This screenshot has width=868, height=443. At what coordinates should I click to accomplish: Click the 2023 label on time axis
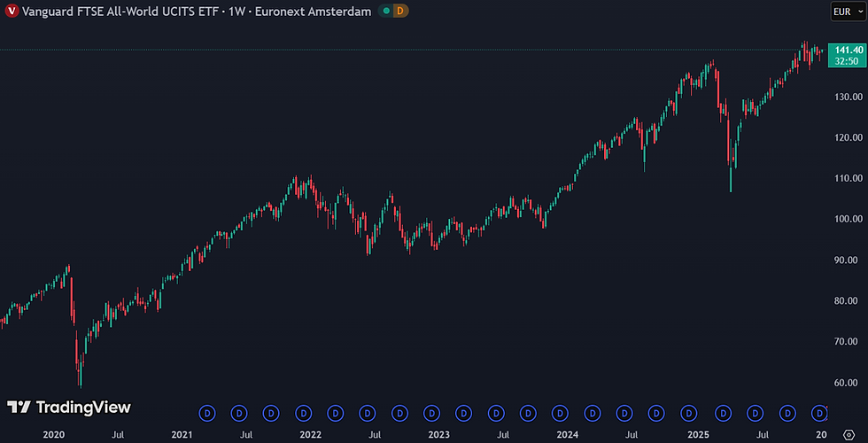[438, 435]
